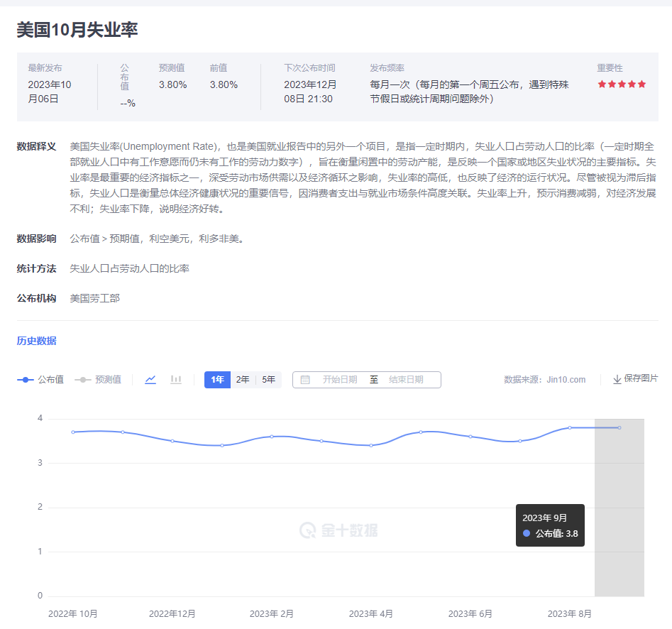Click the Jin10.com data source text
The width and height of the screenshot is (672, 629).
566,380
